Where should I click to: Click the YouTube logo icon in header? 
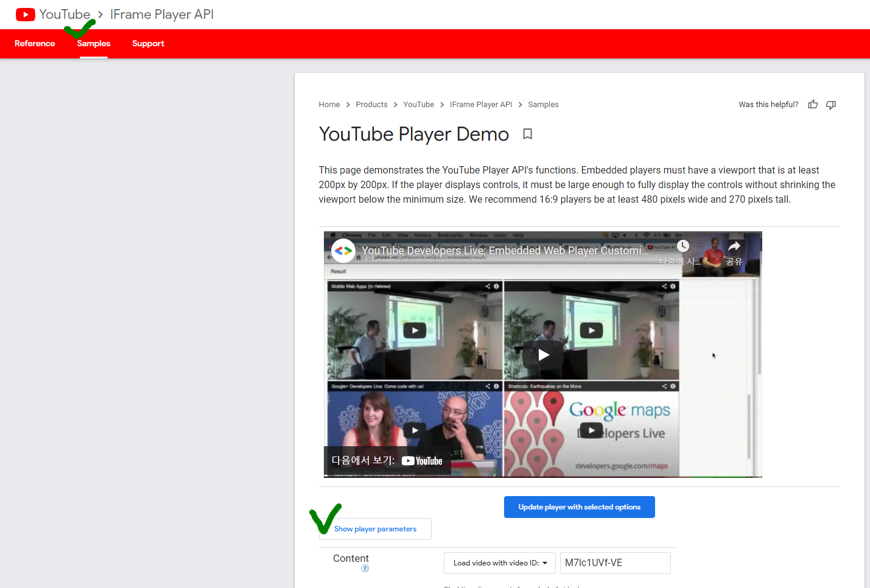[25, 15]
